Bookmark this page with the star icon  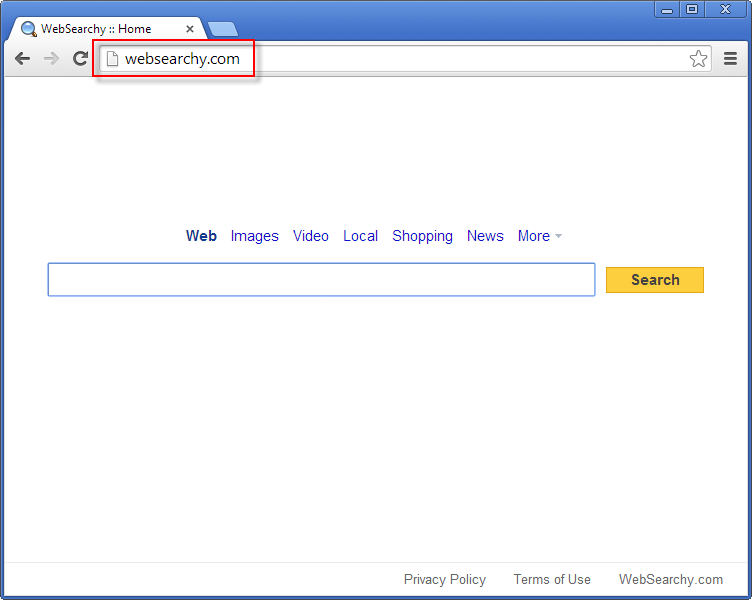[698, 59]
